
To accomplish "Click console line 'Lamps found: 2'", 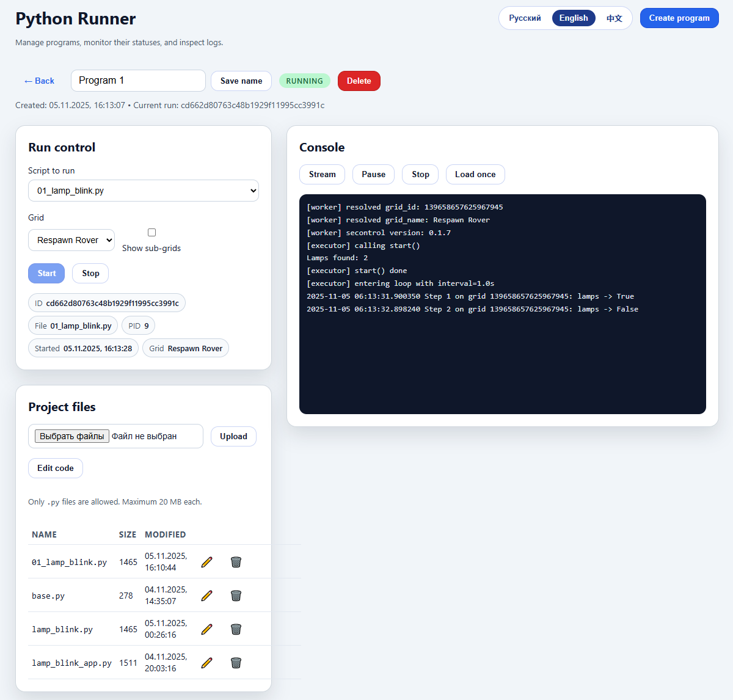I will pos(337,258).
